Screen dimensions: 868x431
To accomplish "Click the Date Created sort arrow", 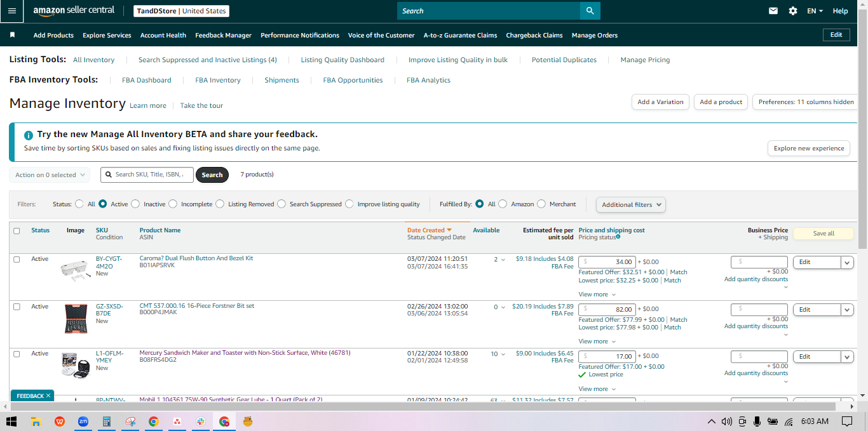I will click(x=449, y=230).
